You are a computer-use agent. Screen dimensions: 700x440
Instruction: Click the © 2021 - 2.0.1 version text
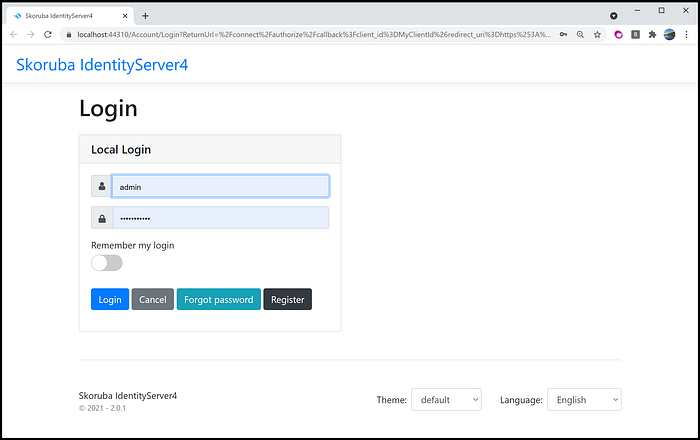tap(102, 408)
